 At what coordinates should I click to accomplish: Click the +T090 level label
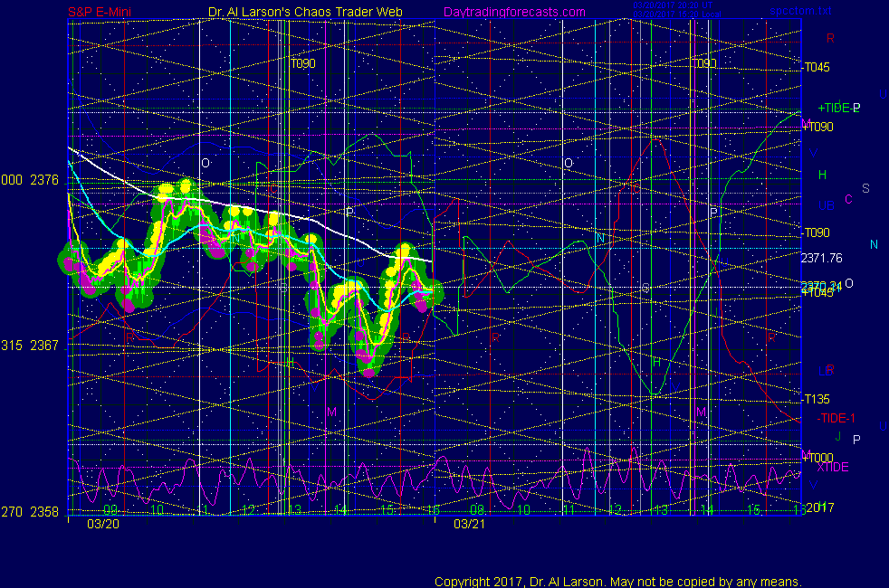point(817,127)
